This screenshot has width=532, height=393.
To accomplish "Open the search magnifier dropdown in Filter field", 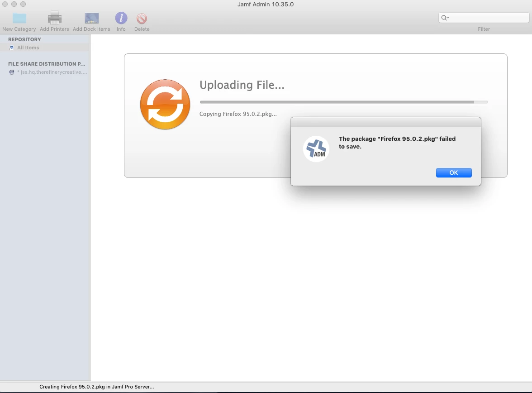I will click(x=445, y=18).
